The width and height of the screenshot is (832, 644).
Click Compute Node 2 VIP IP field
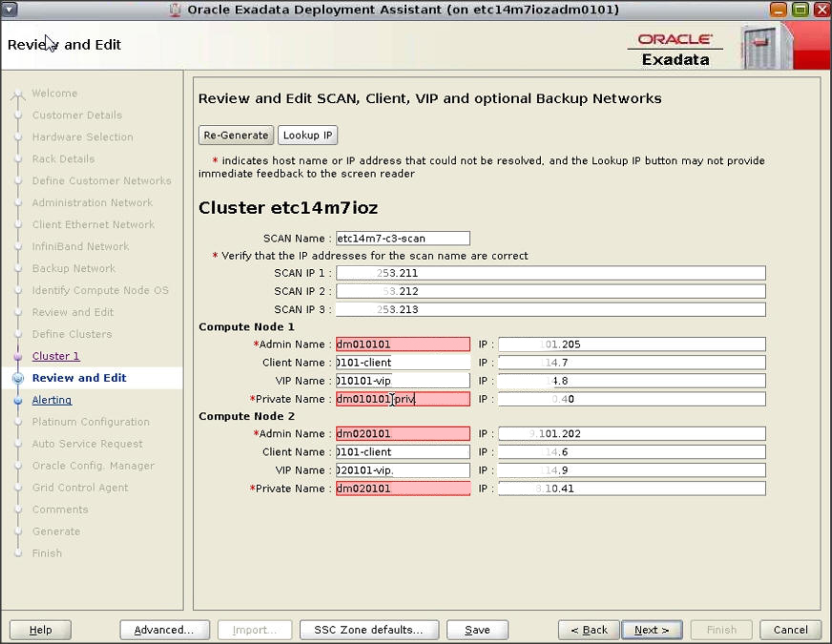coord(632,470)
